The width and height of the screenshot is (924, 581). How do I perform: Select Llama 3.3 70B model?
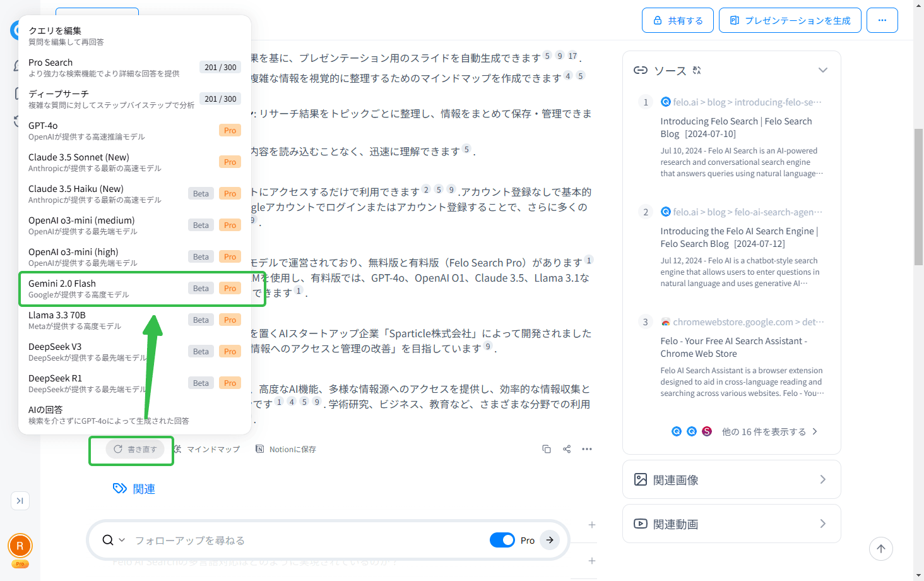134,320
